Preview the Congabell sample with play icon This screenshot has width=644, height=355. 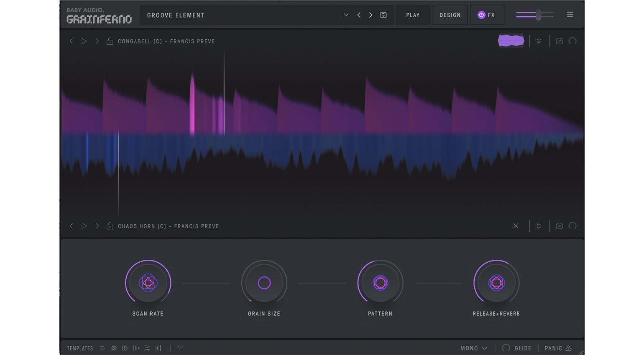(x=84, y=41)
